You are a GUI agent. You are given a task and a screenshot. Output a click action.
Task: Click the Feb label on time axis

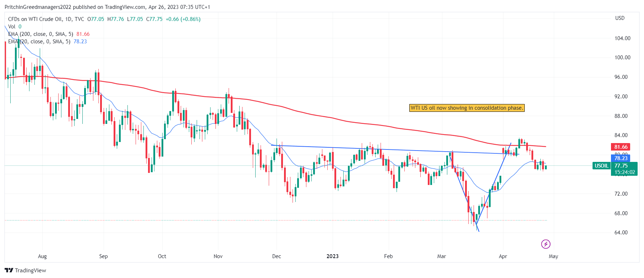tap(388, 256)
